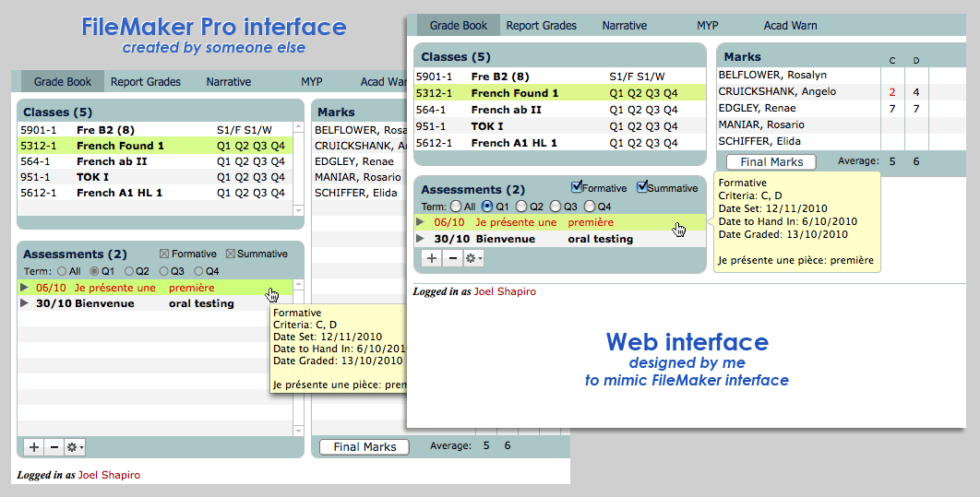Viewport: 980px width, 497px height.
Task: Select Q1 term radio in Web interface
Action: [x=487, y=206]
